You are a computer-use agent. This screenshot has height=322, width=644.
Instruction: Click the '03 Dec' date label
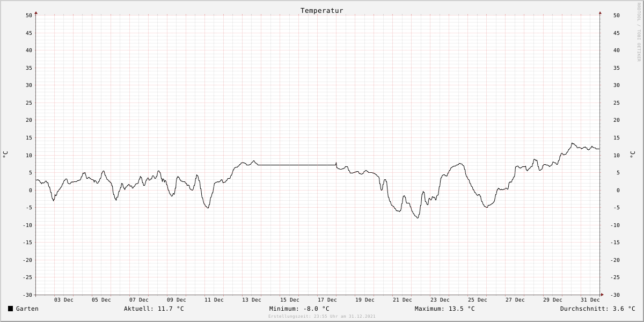(64, 300)
